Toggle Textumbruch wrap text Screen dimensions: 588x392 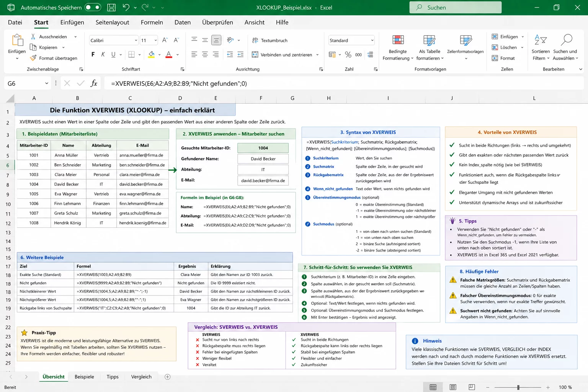click(x=270, y=41)
